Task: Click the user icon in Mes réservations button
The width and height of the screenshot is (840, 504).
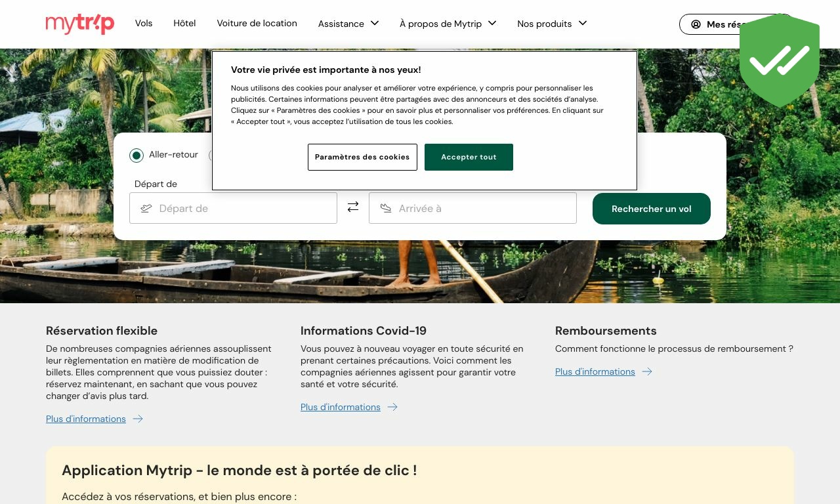Action: pyautogui.click(x=696, y=24)
